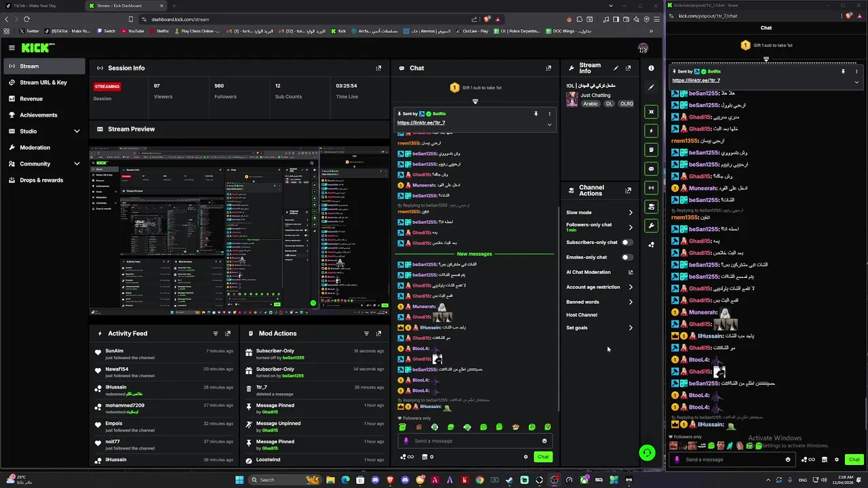
Task: Open the Windows Start menu
Action: coord(239,480)
